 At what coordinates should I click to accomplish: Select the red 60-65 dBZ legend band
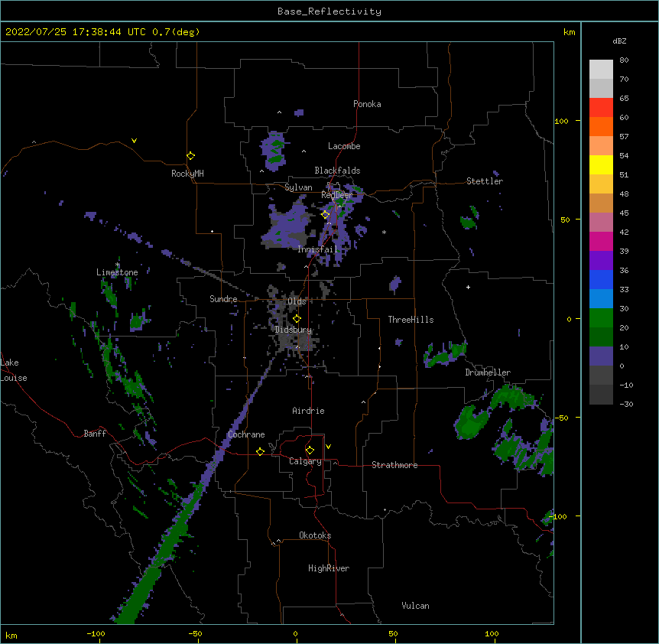[601, 107]
